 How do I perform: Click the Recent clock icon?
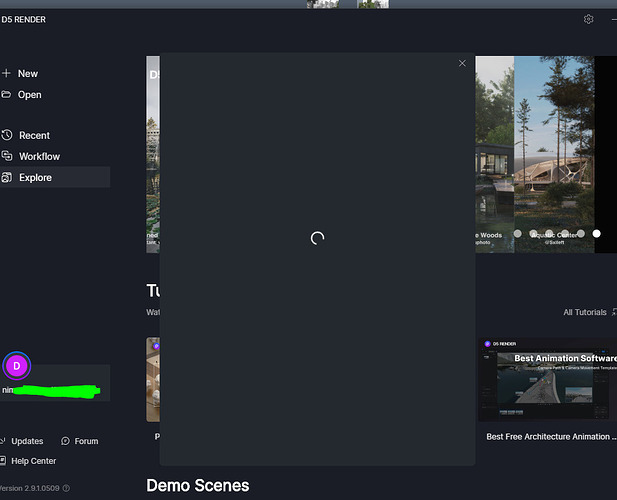click(7, 135)
